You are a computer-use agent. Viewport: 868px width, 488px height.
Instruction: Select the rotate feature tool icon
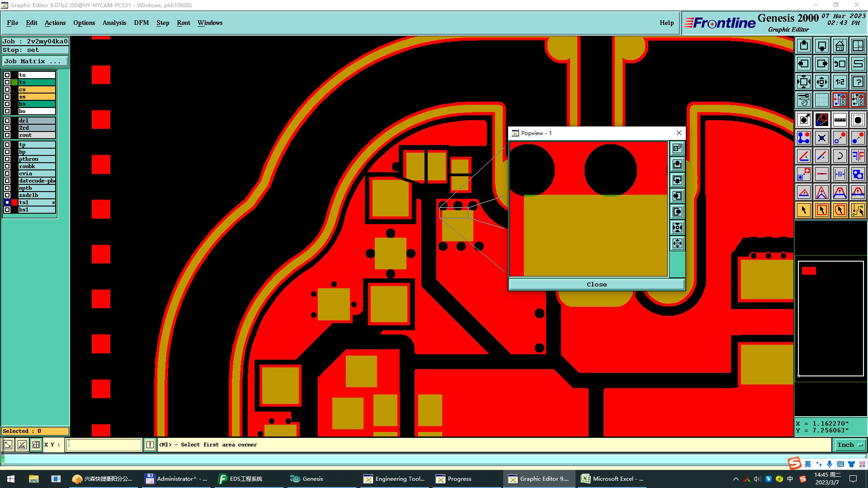pos(840,156)
